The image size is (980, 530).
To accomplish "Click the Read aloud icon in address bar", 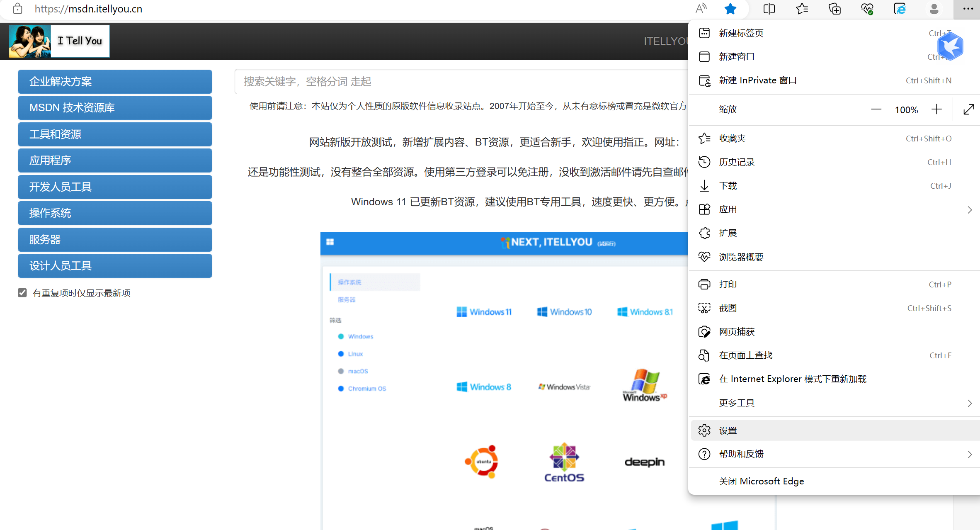I will tap(701, 9).
